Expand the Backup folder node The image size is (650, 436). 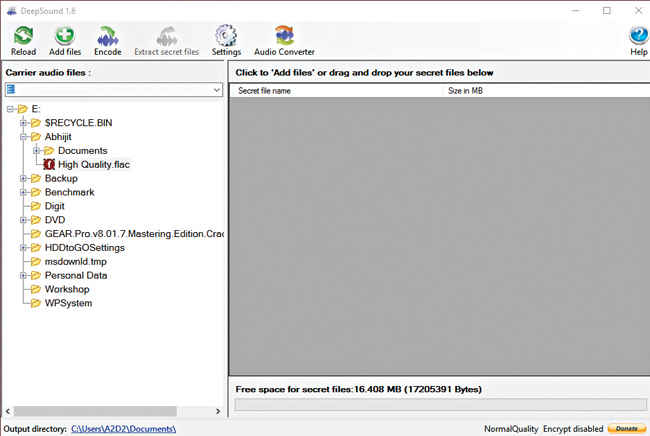pos(23,178)
